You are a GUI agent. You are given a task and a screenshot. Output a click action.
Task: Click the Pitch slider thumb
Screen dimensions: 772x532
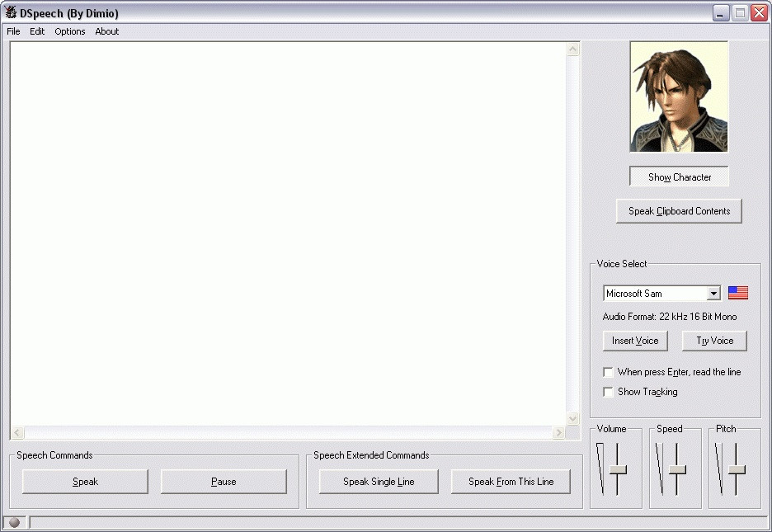pyautogui.click(x=737, y=469)
